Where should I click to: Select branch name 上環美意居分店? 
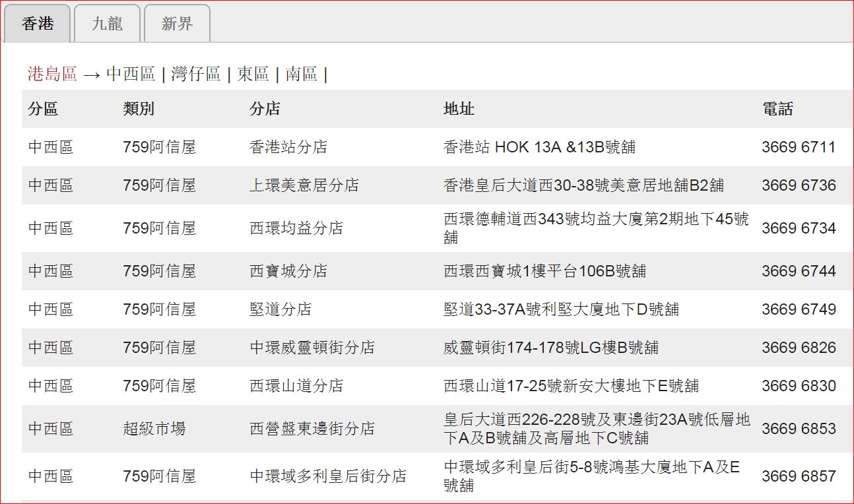tap(304, 185)
